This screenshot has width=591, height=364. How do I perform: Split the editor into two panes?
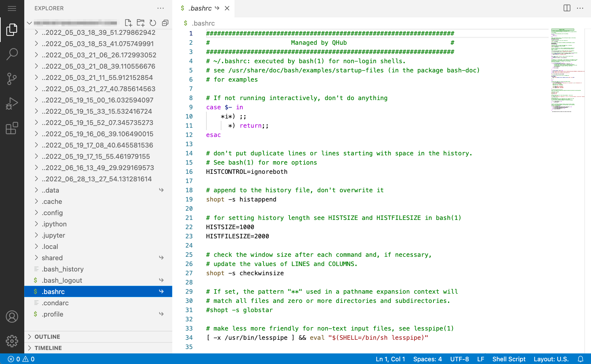[x=566, y=8]
